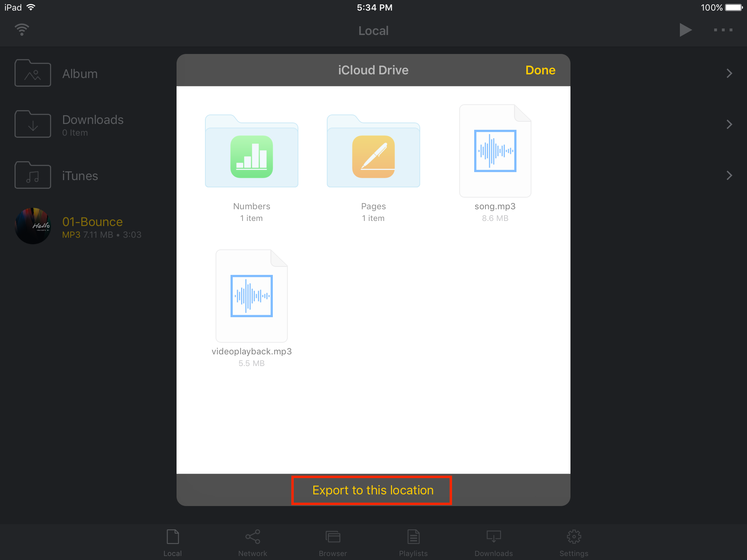Screen dimensions: 747x560
Task: Open the Album folder icon
Action: pyautogui.click(x=33, y=73)
